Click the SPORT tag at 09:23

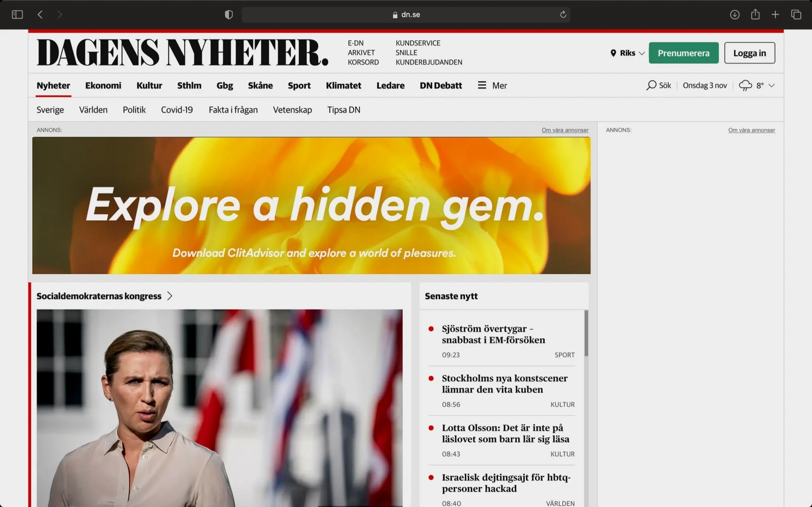tap(564, 355)
